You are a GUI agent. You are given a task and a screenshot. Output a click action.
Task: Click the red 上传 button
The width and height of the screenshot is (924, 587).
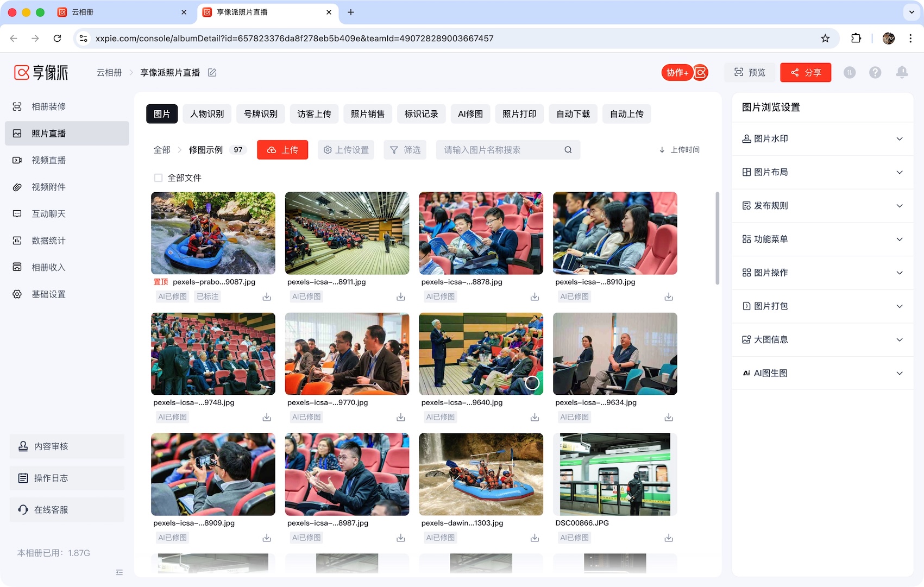coord(282,150)
